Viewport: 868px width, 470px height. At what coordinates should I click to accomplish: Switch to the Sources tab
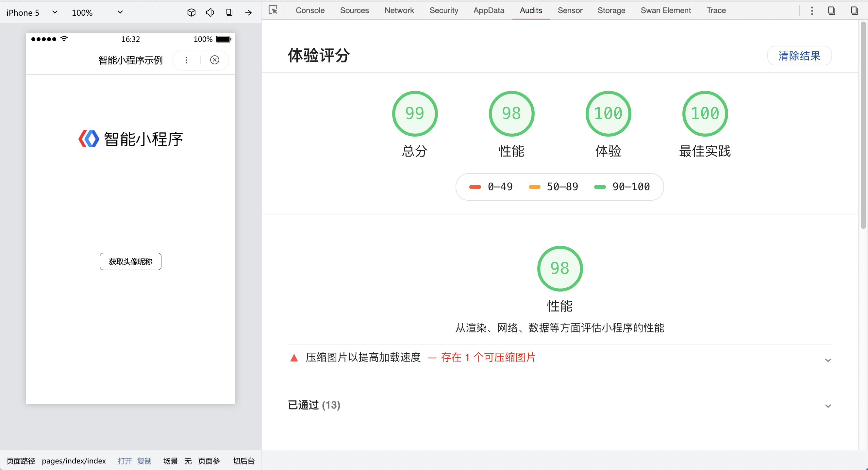click(355, 10)
